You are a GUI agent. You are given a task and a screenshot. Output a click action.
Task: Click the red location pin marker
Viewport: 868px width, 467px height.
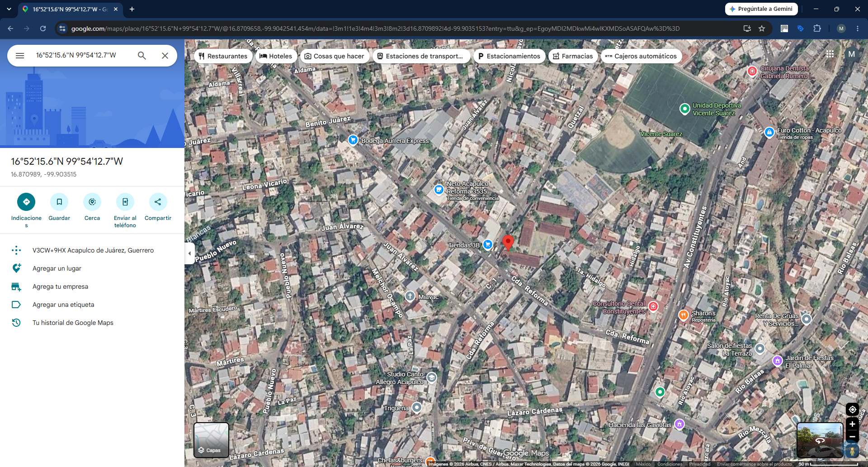tap(508, 242)
